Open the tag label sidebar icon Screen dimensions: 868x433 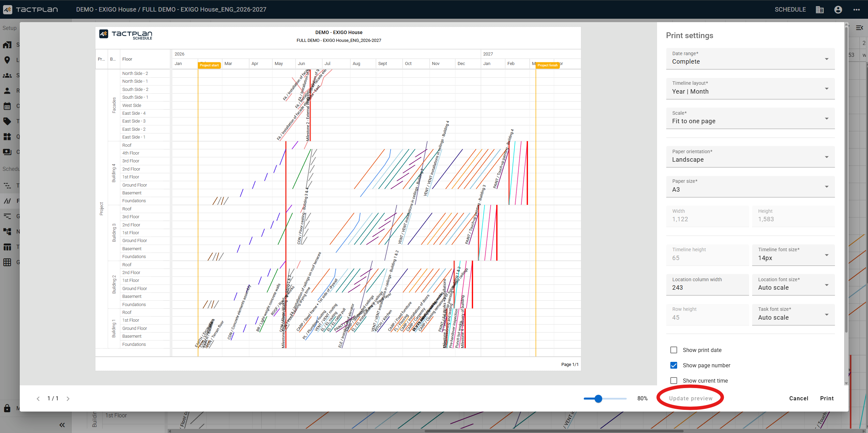pyautogui.click(x=7, y=121)
